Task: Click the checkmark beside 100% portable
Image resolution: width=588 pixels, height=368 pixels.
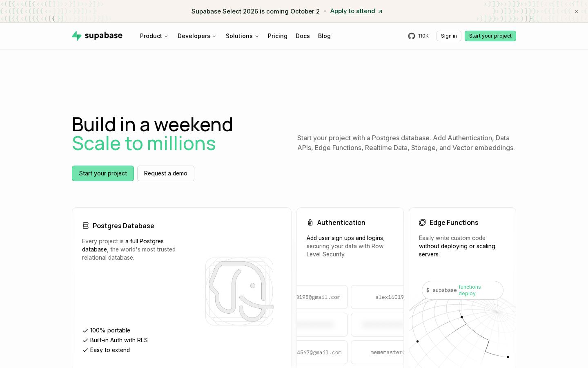Action: point(85,330)
